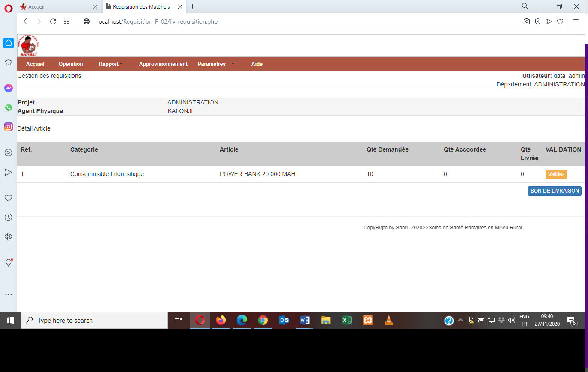Viewport: 588px width, 372px height.
Task: Open XAMPP from the taskbar
Action: pos(368,320)
